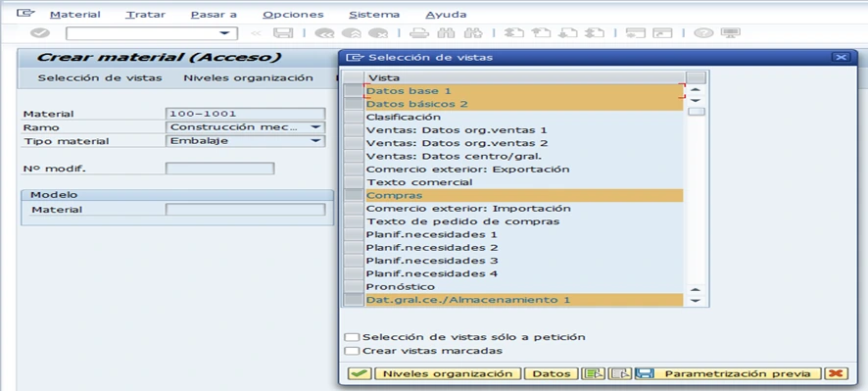Click the Previous Page icon in toolbar
Screen dimensions: 868x391
coord(542,33)
